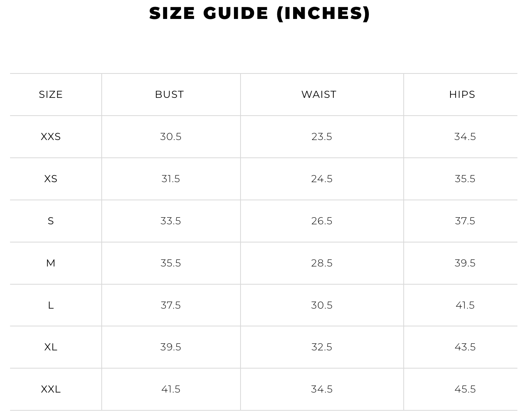The width and height of the screenshot is (529, 420).
Task: Click the XL size row label
Action: [51, 347]
